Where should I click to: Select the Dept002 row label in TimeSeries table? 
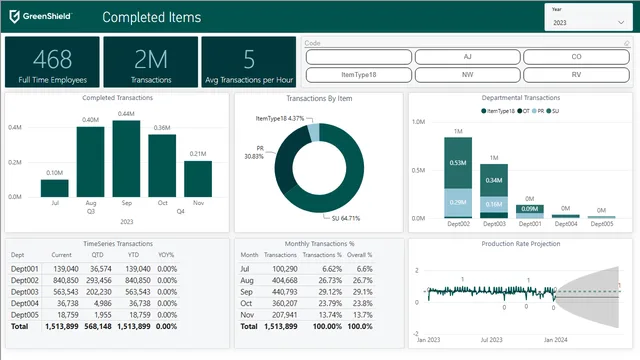[x=24, y=280]
